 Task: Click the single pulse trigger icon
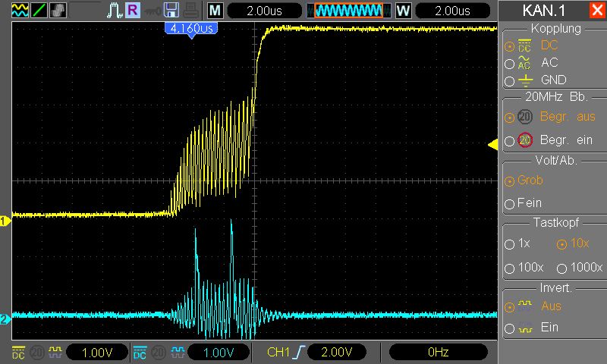pyautogui.click(x=114, y=11)
